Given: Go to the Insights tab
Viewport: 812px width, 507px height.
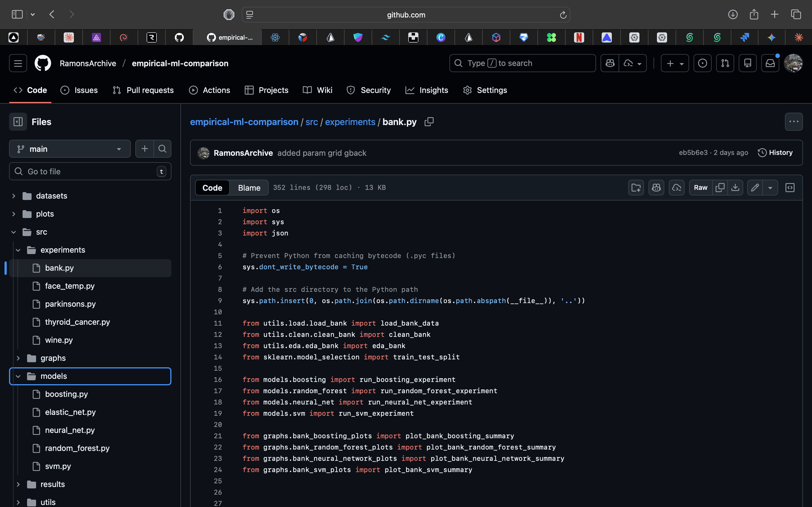Looking at the screenshot, I should 427,90.
